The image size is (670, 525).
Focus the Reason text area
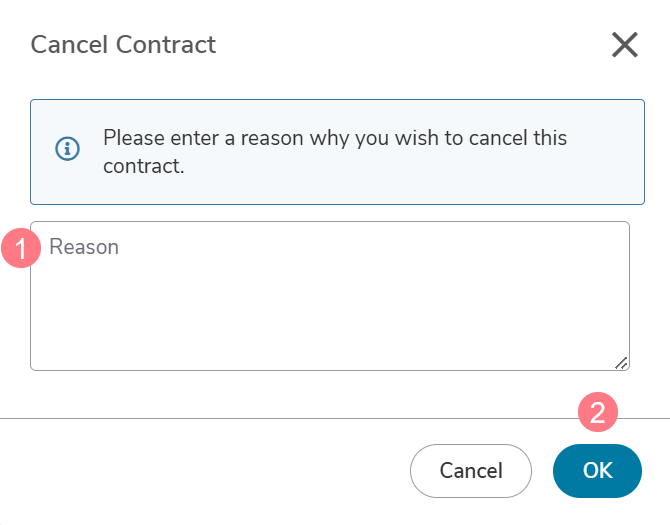pos(329,296)
